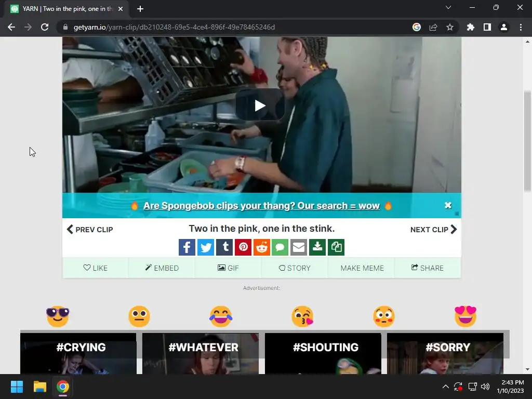Screen dimensions: 532x399
Task: Like this clip
Action: click(x=96, y=268)
